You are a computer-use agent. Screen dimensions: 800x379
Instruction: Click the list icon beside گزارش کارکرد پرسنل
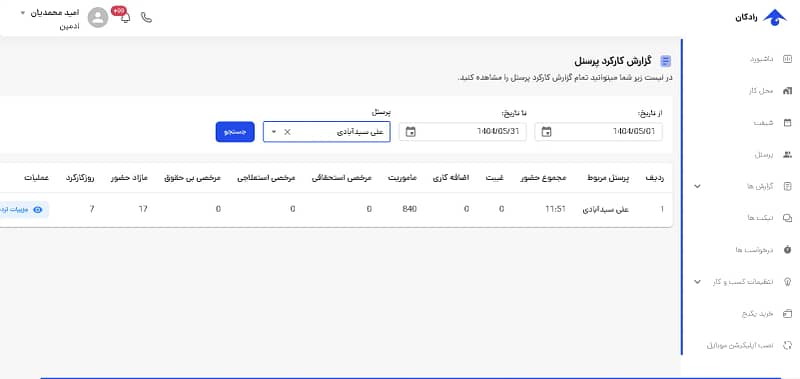pyautogui.click(x=665, y=61)
